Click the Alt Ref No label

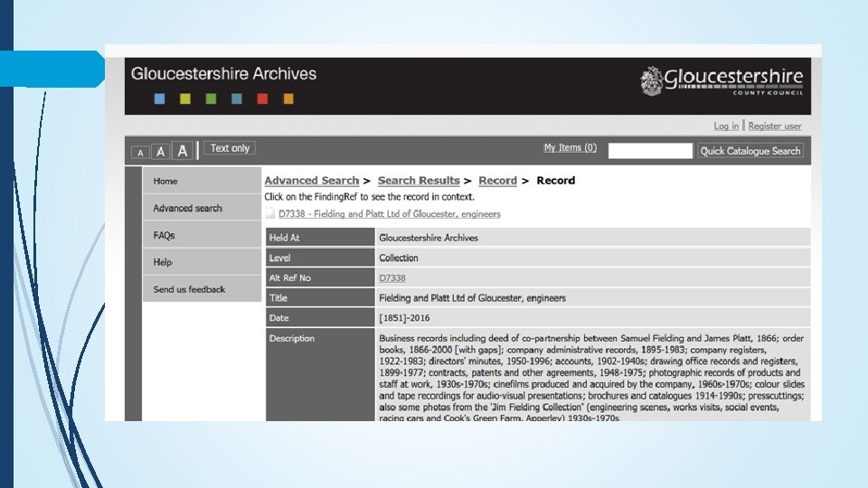[320, 277]
